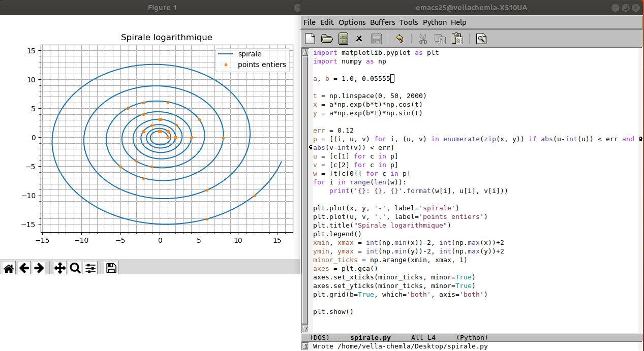The width and height of the screenshot is (644, 351).
Task: Open the configure subplots sliders tool
Action: coord(90,268)
